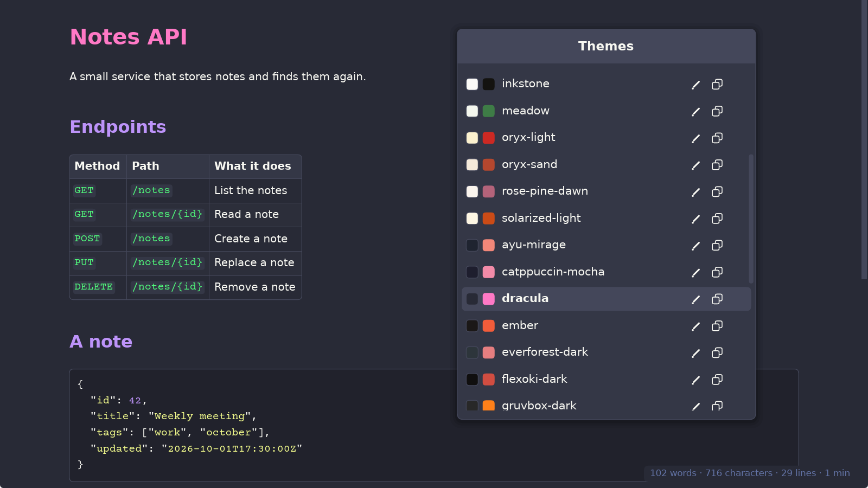Screen dimensions: 868x488
Task: Click the "What it does" column header
Action: pyautogui.click(x=255, y=166)
